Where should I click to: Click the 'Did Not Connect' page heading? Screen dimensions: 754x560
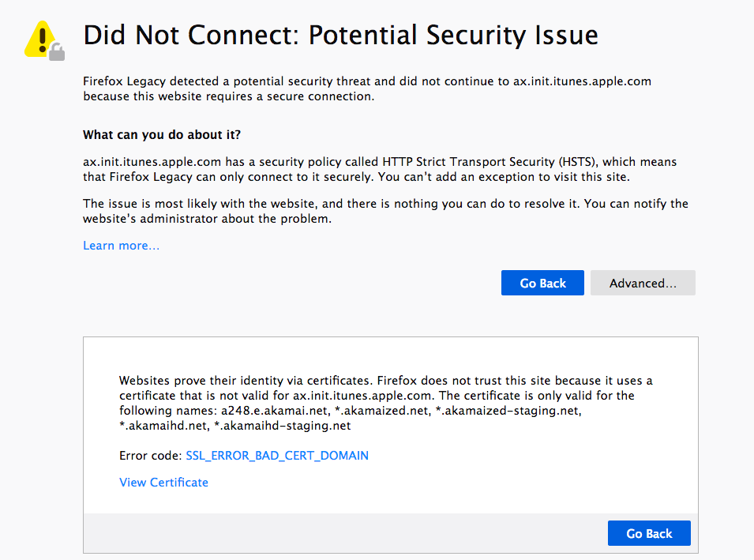340,35
